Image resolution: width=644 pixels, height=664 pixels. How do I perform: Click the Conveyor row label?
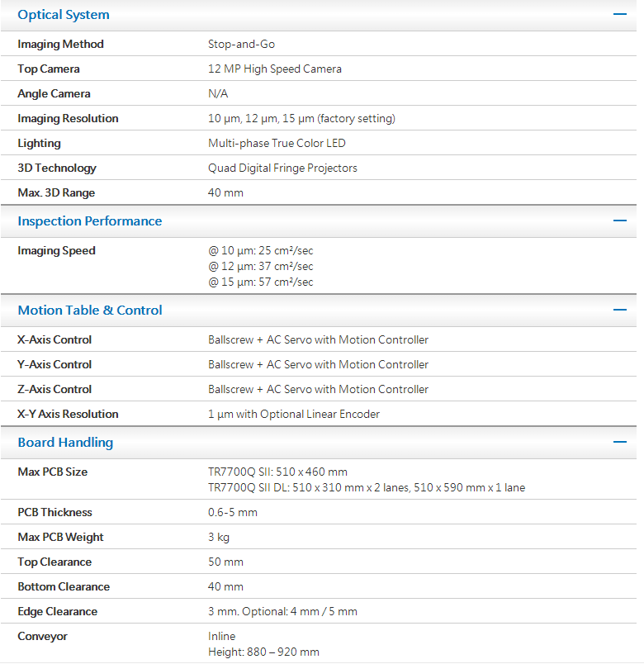click(42, 636)
